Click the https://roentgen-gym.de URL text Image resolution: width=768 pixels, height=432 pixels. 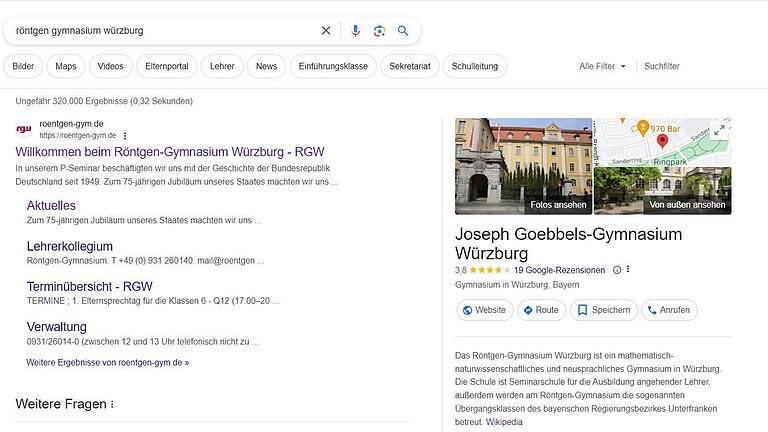click(78, 136)
